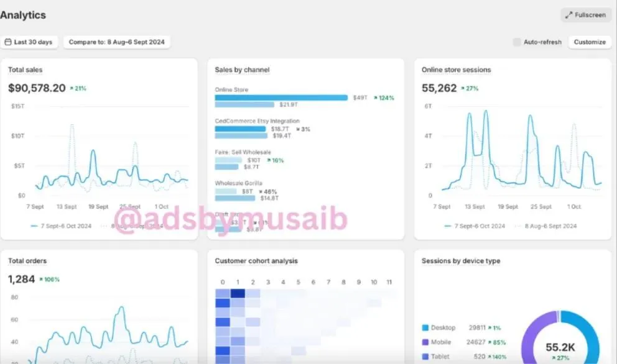Viewport: 617px width, 364px height.
Task: Open the Total orders card title
Action: point(27,261)
